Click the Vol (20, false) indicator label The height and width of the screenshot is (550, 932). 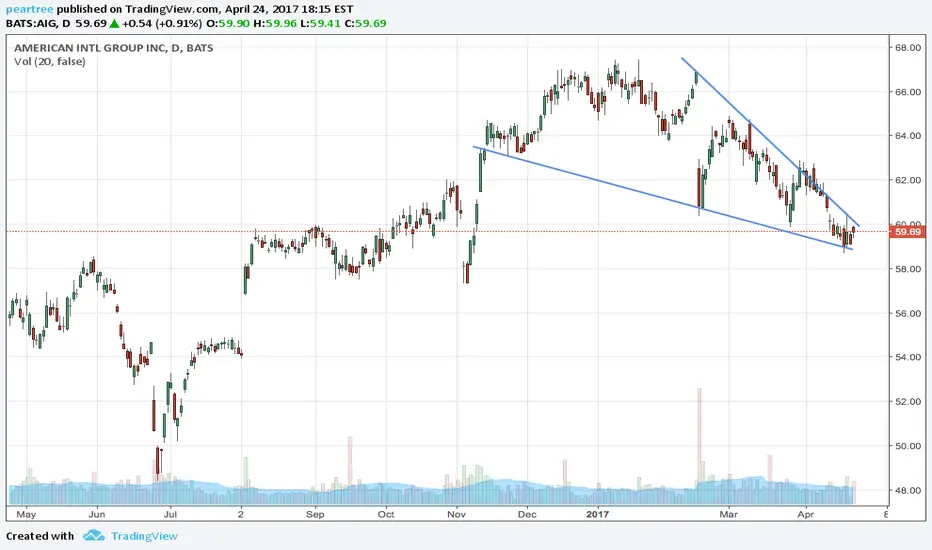pos(49,61)
